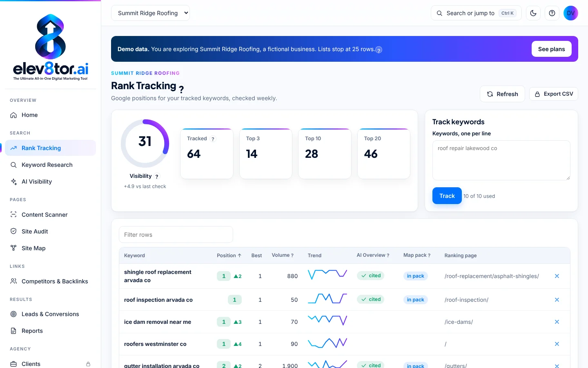
Task: Go to AI Visibility page
Action: click(x=50, y=182)
